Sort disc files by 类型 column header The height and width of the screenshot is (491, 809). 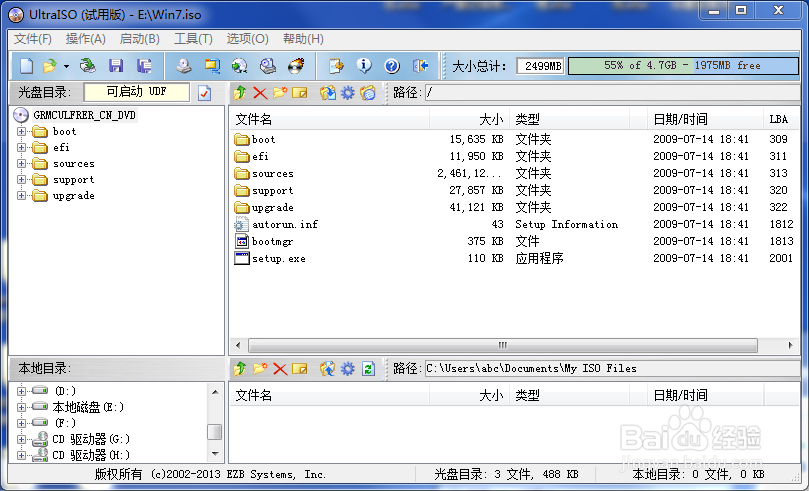[569, 120]
